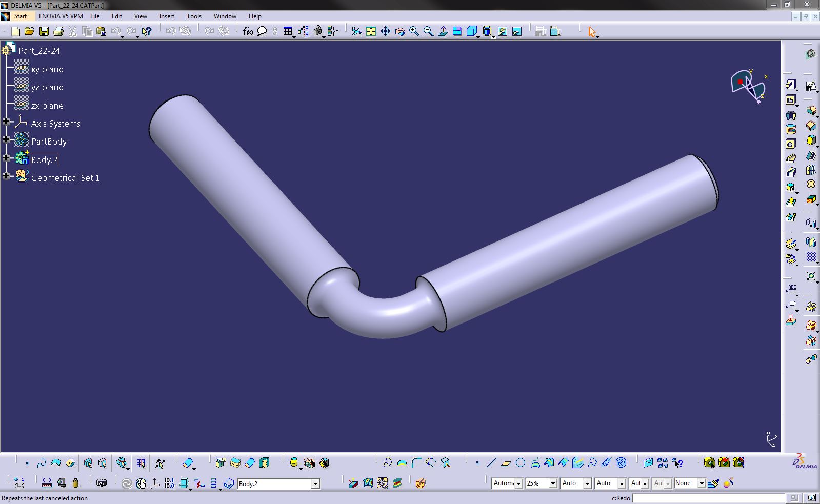Open the Insert menu
This screenshot has width=820, height=504.
[167, 16]
